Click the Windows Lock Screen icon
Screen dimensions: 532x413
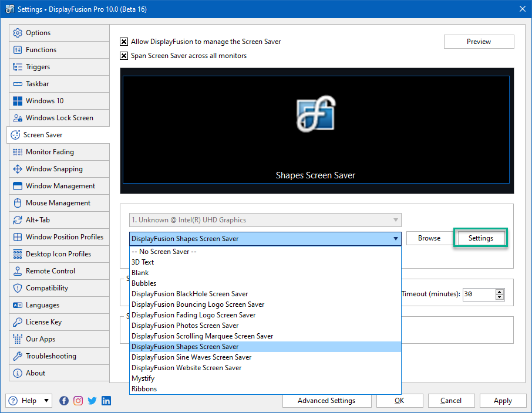tap(17, 118)
